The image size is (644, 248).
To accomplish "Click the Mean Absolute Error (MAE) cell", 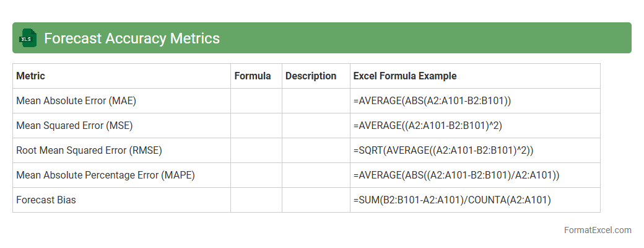I will (76, 101).
